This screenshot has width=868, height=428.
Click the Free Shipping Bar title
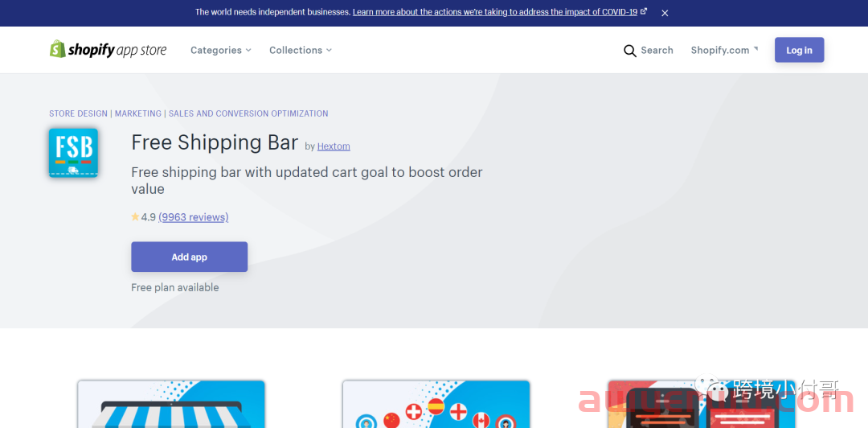coord(215,143)
